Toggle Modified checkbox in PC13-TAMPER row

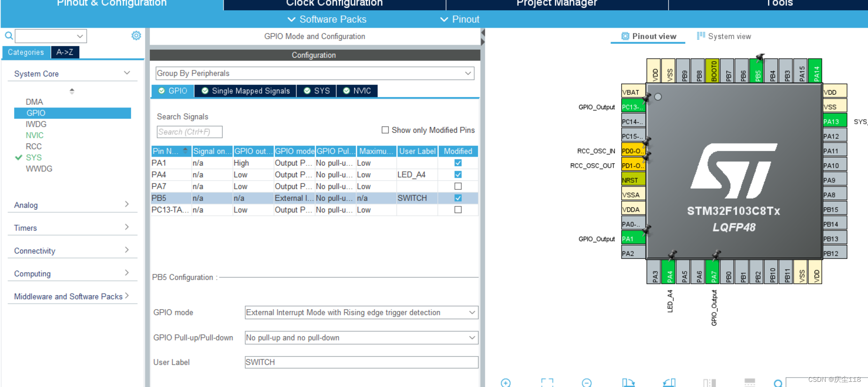(x=458, y=210)
